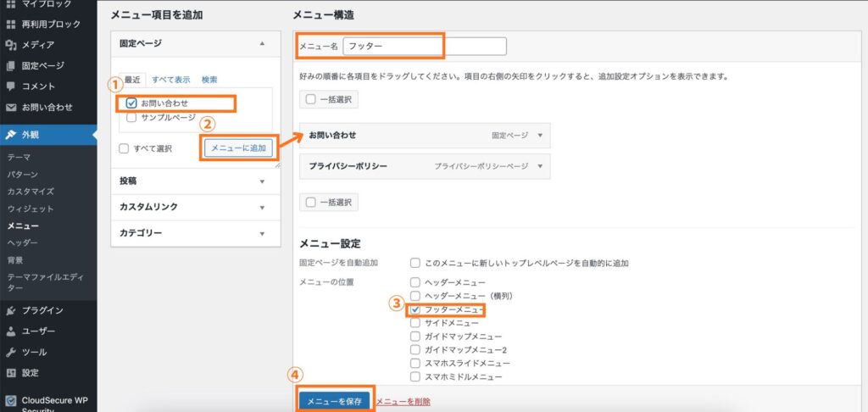
Task: Expand the プライバシーポリシー menu item options
Action: [540, 166]
